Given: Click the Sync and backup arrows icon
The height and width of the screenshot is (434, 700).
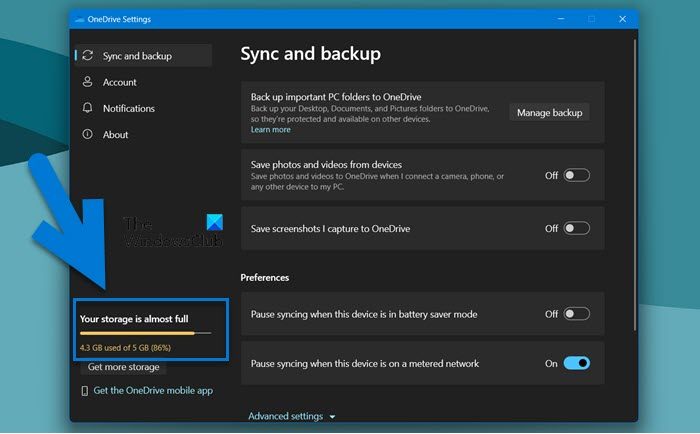Looking at the screenshot, I should coord(88,56).
